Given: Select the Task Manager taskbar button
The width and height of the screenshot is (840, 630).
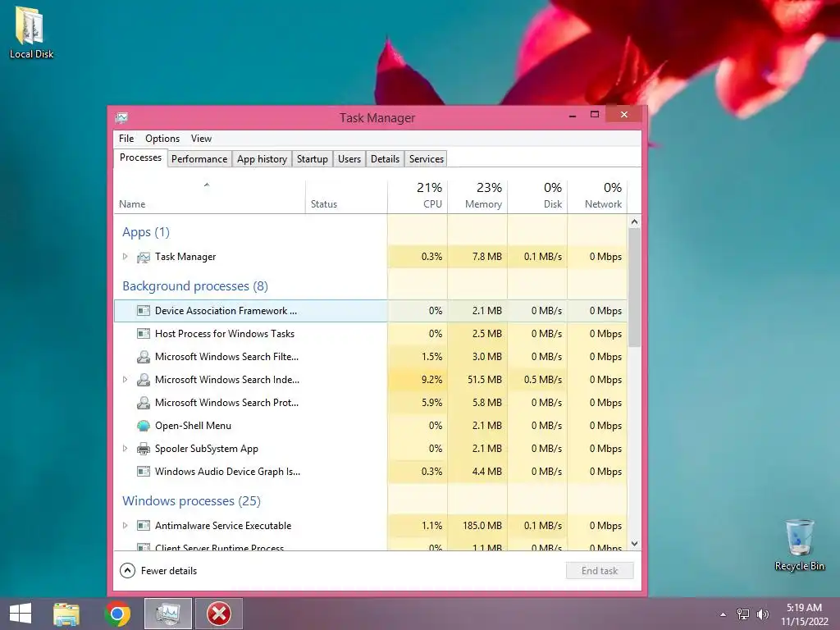Looking at the screenshot, I should point(168,614).
